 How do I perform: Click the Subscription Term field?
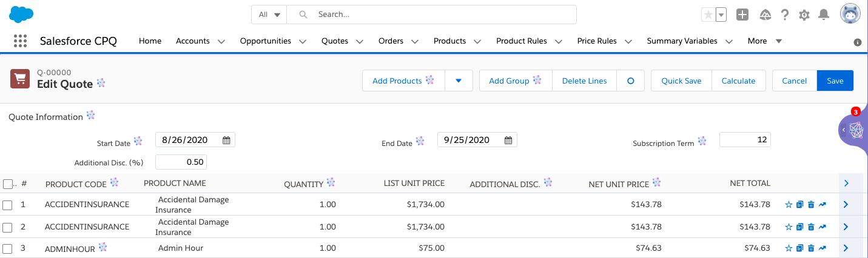click(745, 140)
